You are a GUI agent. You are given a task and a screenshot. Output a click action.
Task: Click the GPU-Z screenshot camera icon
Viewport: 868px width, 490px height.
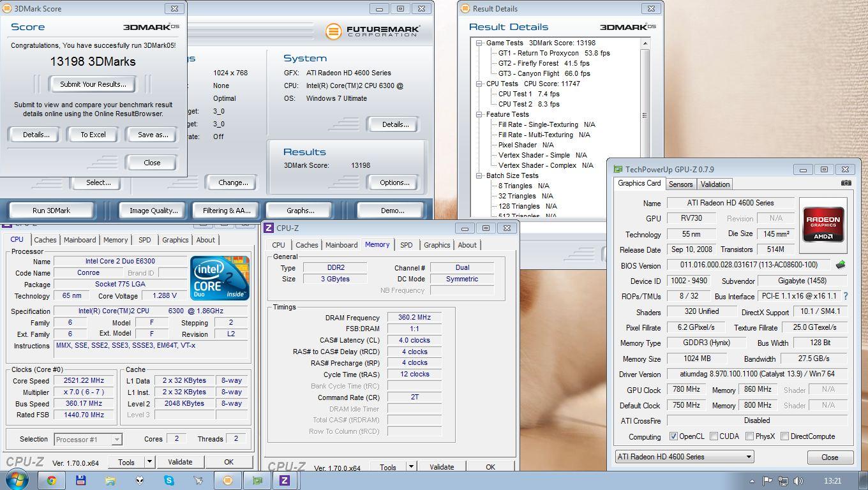(846, 183)
